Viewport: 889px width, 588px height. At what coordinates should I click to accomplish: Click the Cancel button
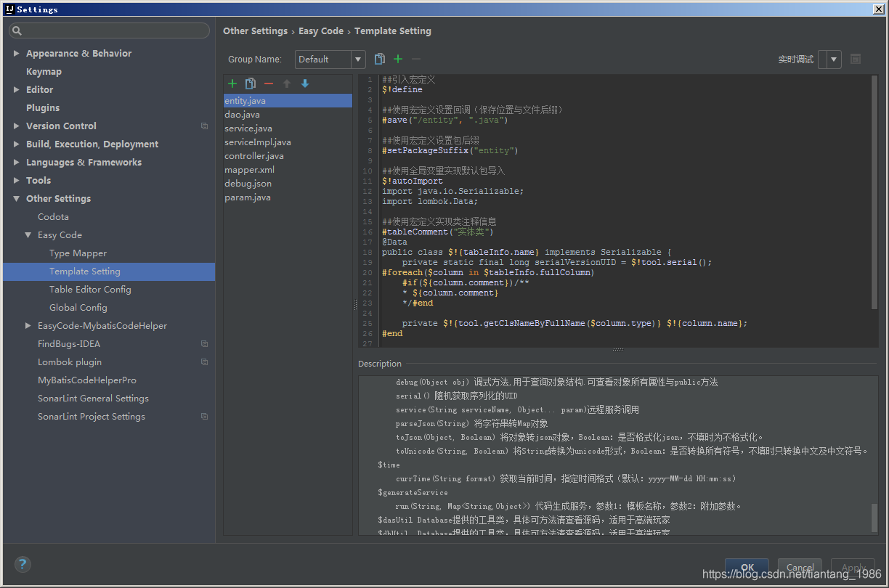[x=800, y=568]
